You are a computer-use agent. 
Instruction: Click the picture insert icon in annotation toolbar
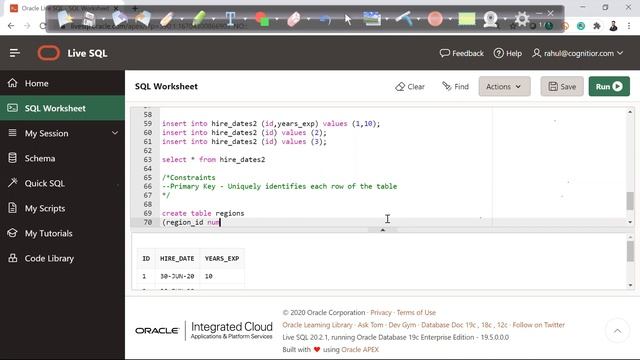[372, 19]
